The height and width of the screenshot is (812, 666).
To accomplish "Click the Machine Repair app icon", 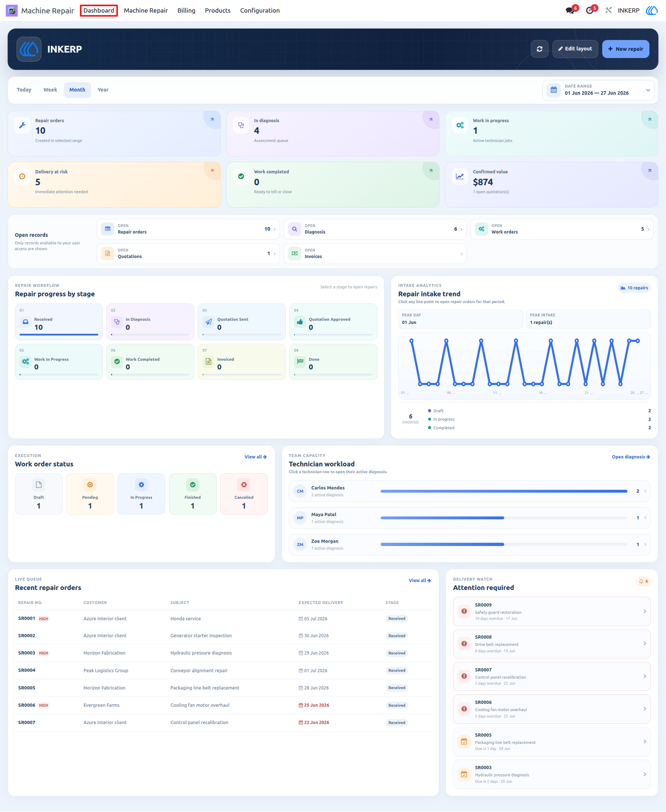I will coord(11,11).
